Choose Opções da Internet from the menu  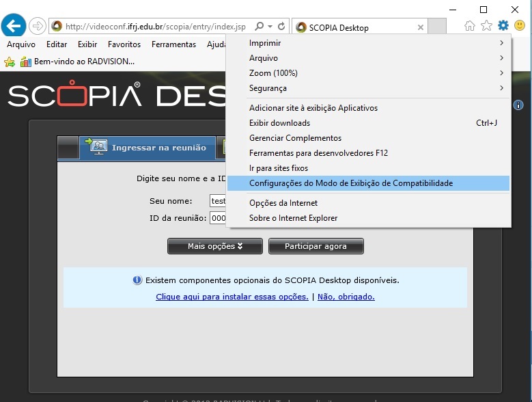pos(283,203)
